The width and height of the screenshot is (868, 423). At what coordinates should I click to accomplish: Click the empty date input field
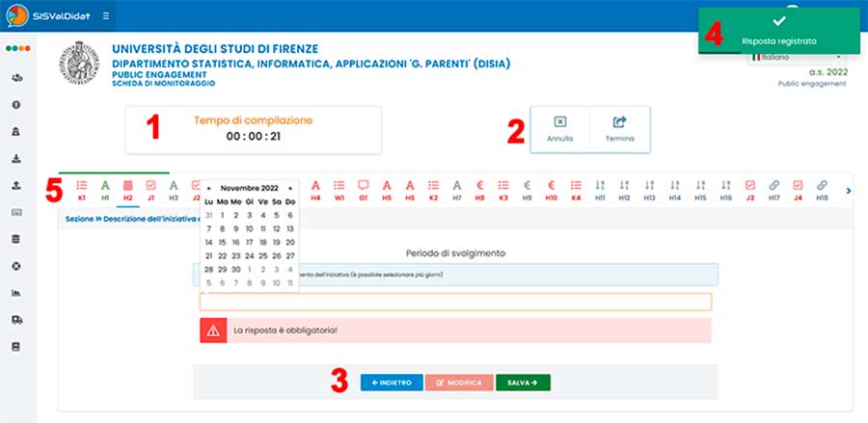(x=455, y=302)
